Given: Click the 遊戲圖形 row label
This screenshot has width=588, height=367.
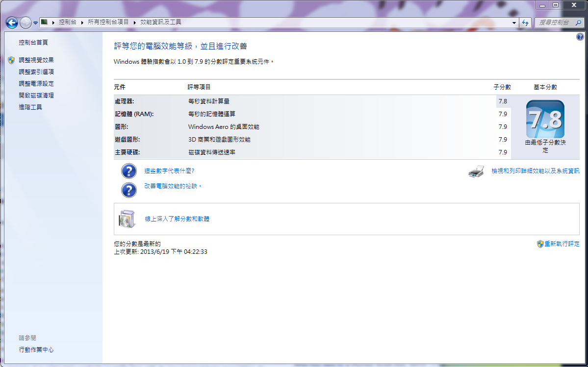Looking at the screenshot, I should (x=128, y=139).
